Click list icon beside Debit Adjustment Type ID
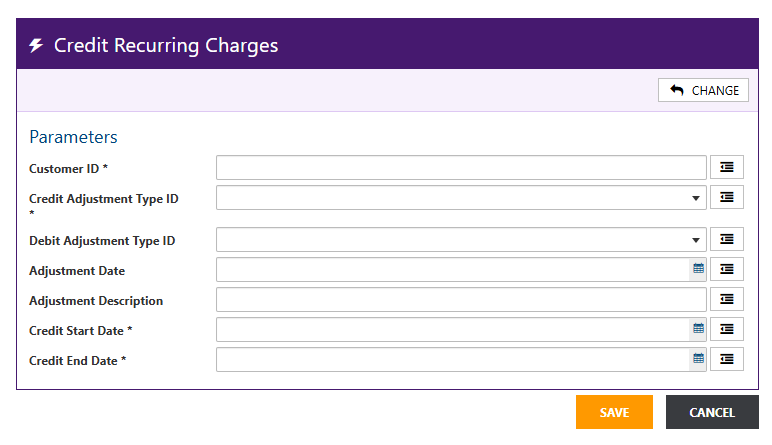This screenshot has width=772, height=445. coord(727,240)
